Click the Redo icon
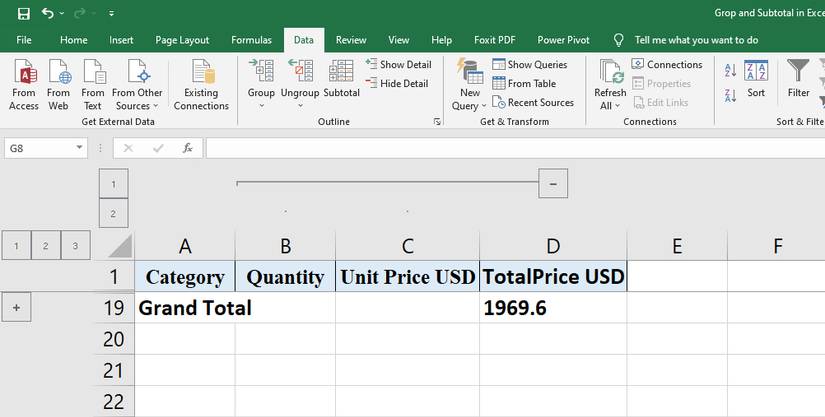This screenshot has width=825, height=417. click(x=79, y=13)
